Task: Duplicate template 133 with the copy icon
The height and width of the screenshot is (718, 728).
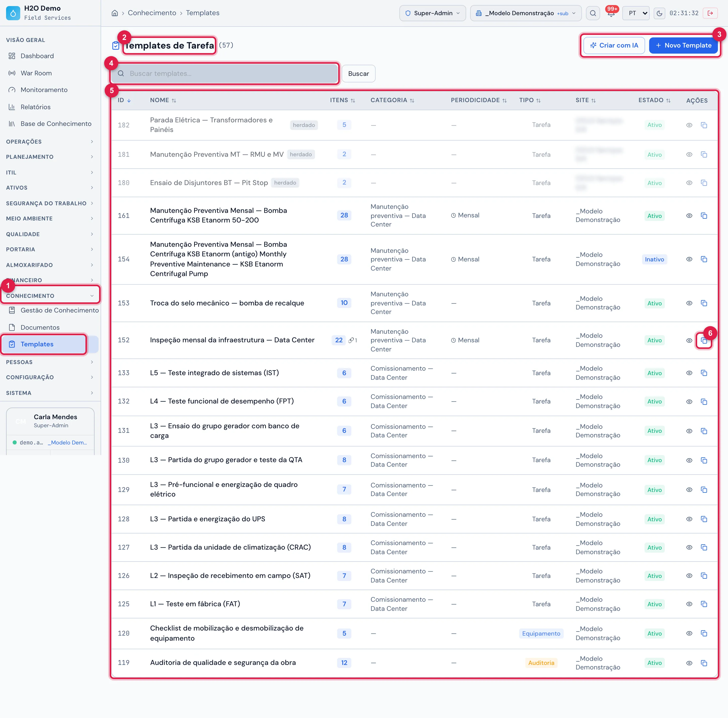Action: [703, 373]
